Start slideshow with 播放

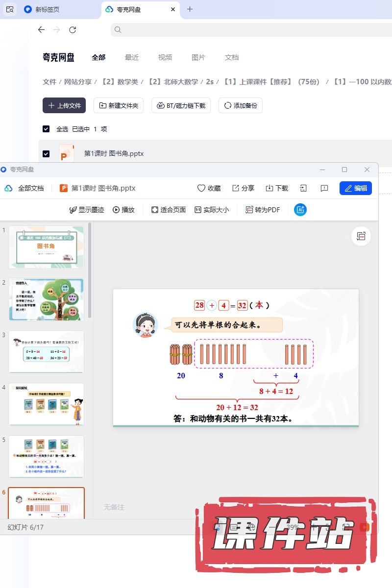123,210
